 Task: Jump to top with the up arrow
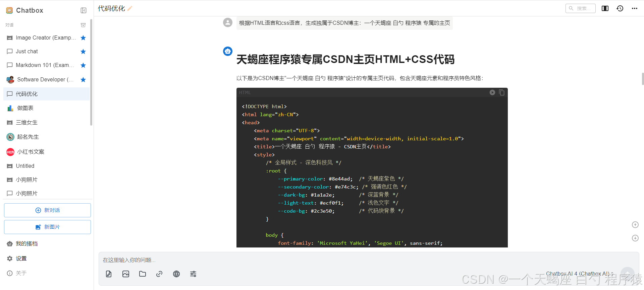635,225
